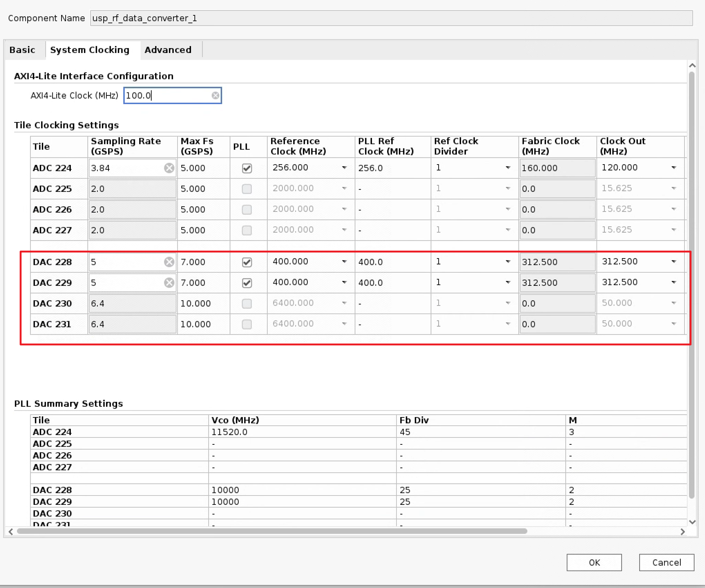Click the horizontal scrollbar thumb

(x=272, y=531)
